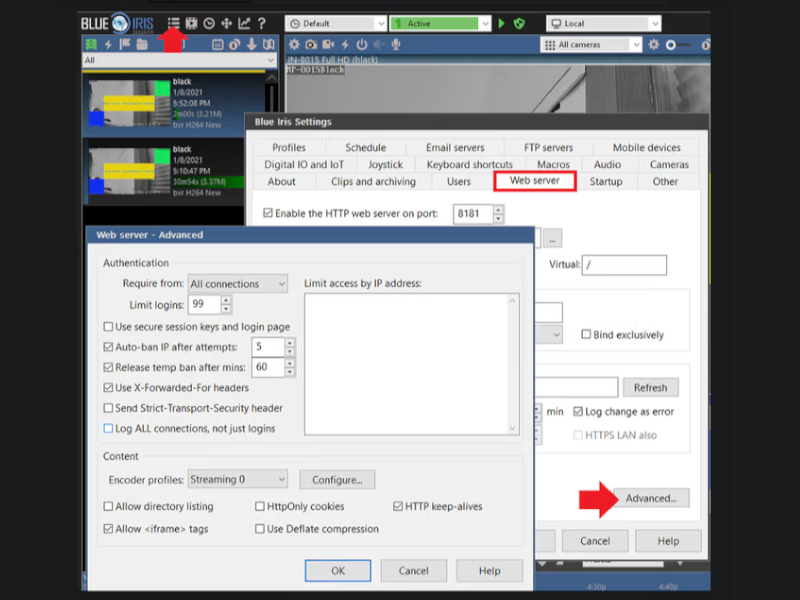Click the microphone icon
The height and width of the screenshot is (600, 800).
tap(395, 44)
